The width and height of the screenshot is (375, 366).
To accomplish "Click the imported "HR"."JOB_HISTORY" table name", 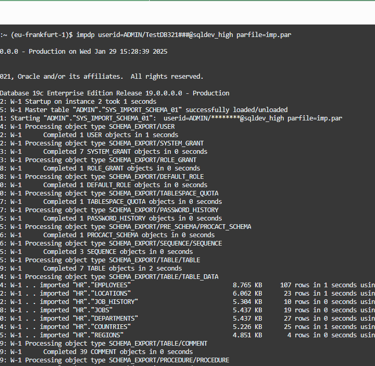I will click(x=106, y=301).
